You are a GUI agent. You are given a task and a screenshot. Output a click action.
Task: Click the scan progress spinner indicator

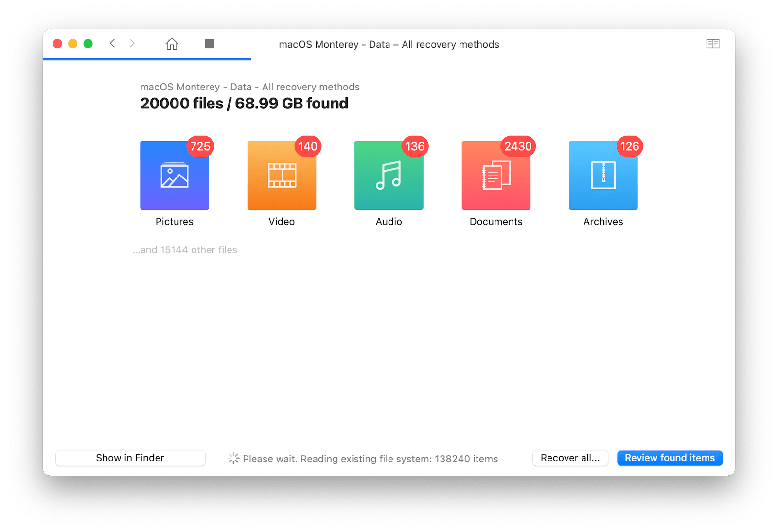pos(233,458)
